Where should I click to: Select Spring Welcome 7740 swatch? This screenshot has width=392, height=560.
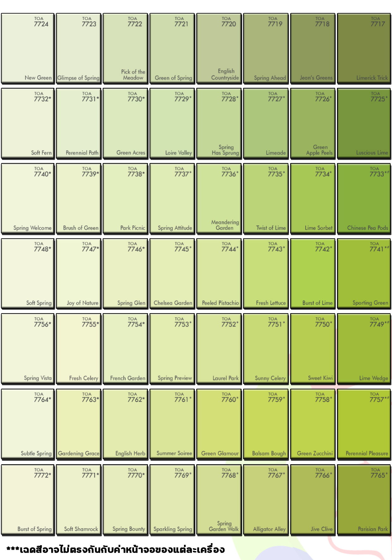point(28,199)
